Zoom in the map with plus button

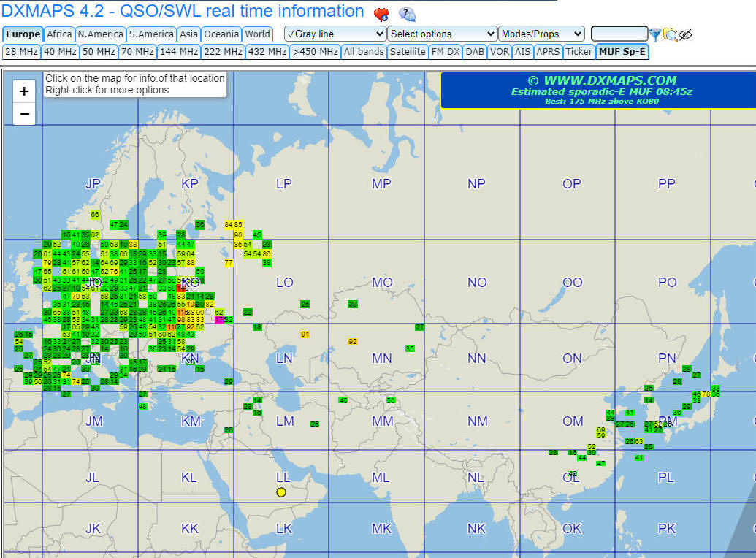click(24, 91)
